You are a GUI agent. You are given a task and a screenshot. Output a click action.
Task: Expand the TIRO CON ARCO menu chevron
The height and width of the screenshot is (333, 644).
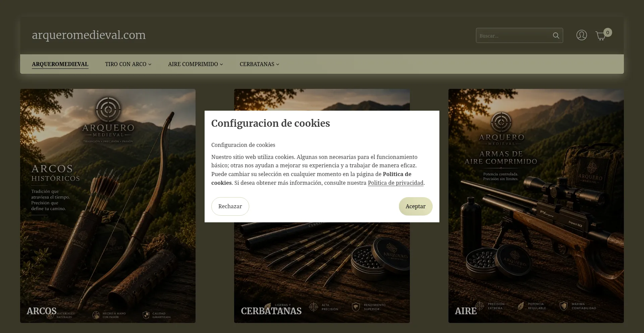[150, 64]
